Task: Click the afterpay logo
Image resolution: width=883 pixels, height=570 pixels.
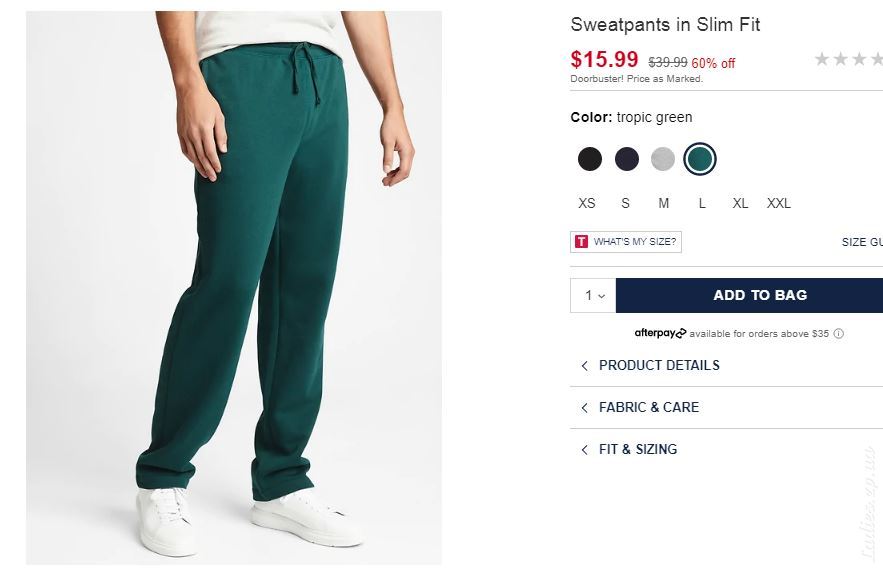Action: pos(660,333)
